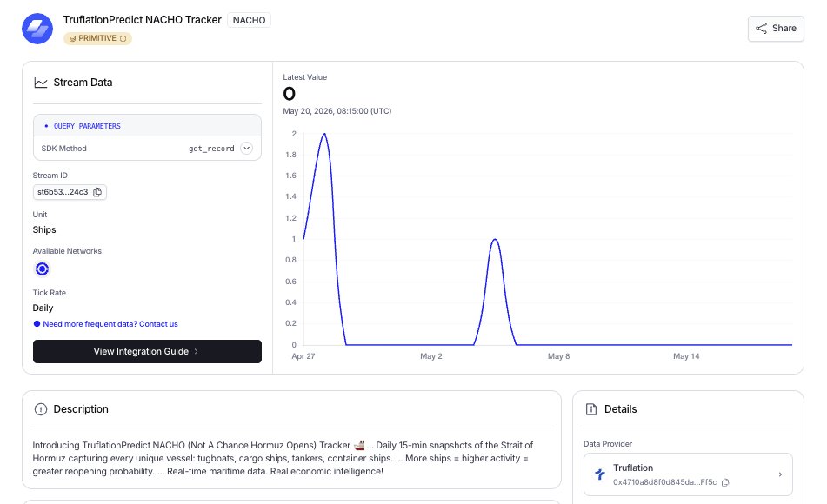Click the Stream ID field st6b53...24c3

coord(70,192)
